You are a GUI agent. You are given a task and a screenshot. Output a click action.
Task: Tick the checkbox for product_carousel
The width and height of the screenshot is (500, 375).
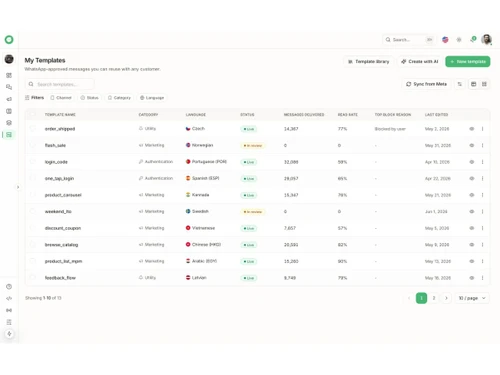(x=33, y=195)
